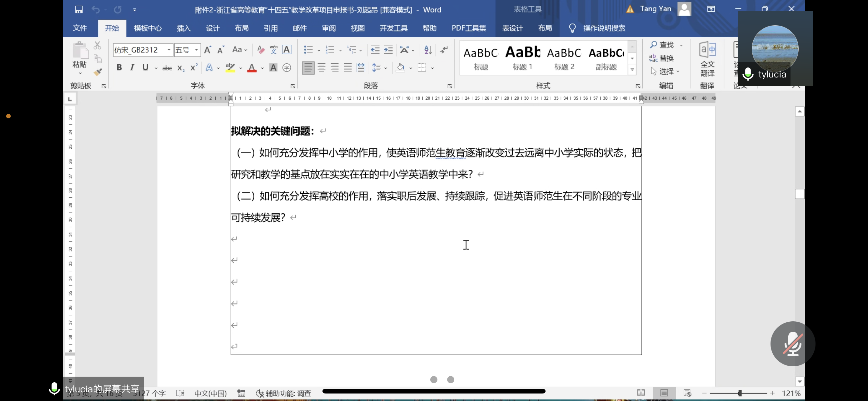Click the vertical scrollbar down arrow

tap(800, 381)
